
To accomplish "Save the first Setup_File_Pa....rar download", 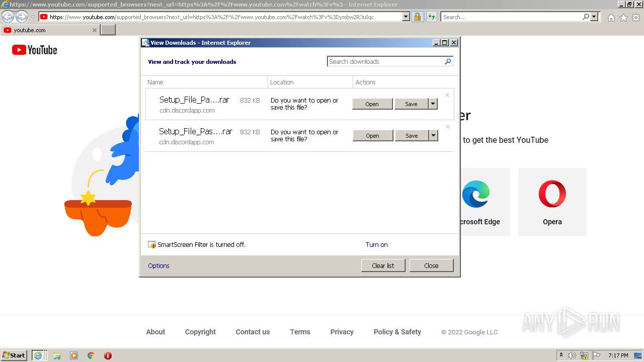I will (x=411, y=104).
